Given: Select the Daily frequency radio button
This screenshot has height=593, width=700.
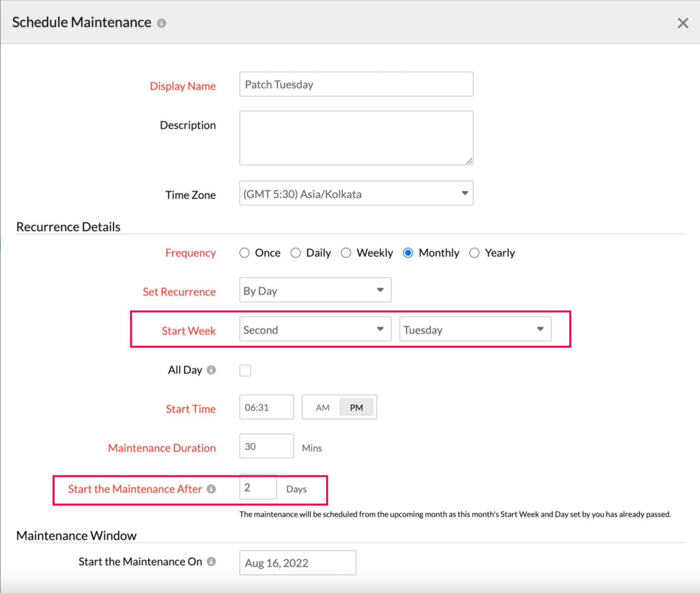Looking at the screenshot, I should pos(296,253).
